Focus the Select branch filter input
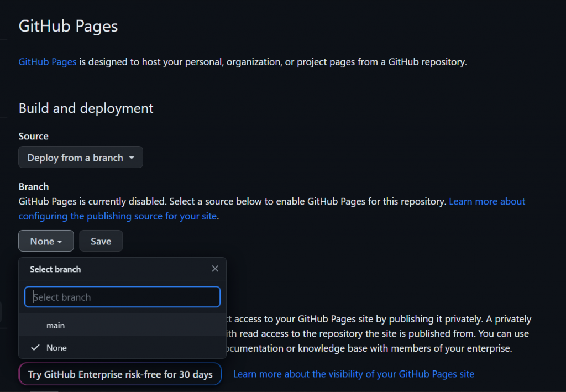Viewport: 566px width, 392px height. (x=122, y=297)
